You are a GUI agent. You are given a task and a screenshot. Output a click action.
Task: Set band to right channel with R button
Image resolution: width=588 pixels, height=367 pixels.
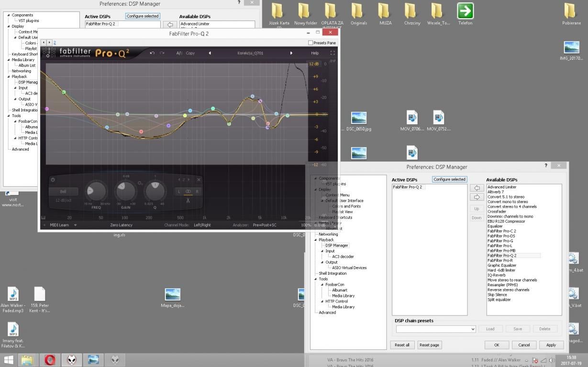pos(197,191)
